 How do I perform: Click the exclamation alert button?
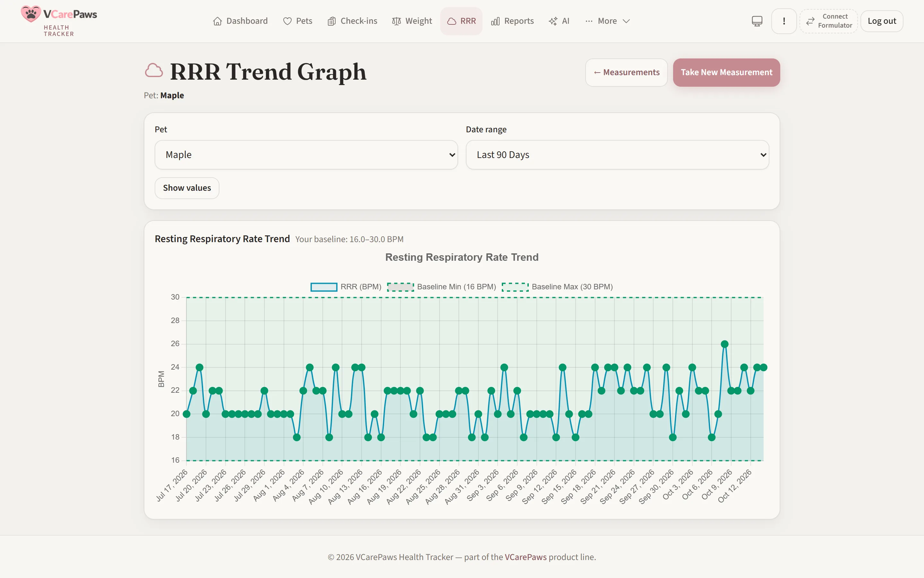[x=784, y=21]
